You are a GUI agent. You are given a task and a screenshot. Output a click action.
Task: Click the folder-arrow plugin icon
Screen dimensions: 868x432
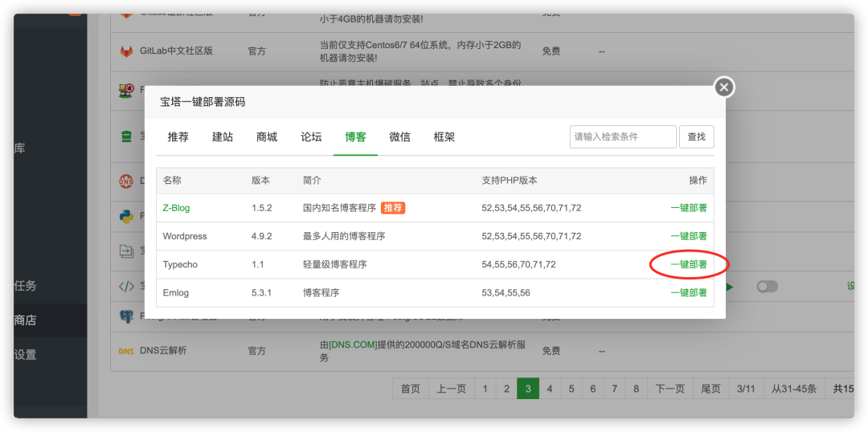[127, 251]
